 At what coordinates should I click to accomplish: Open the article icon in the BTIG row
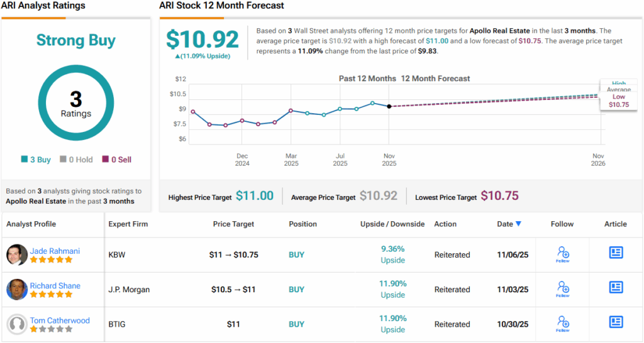(616, 322)
